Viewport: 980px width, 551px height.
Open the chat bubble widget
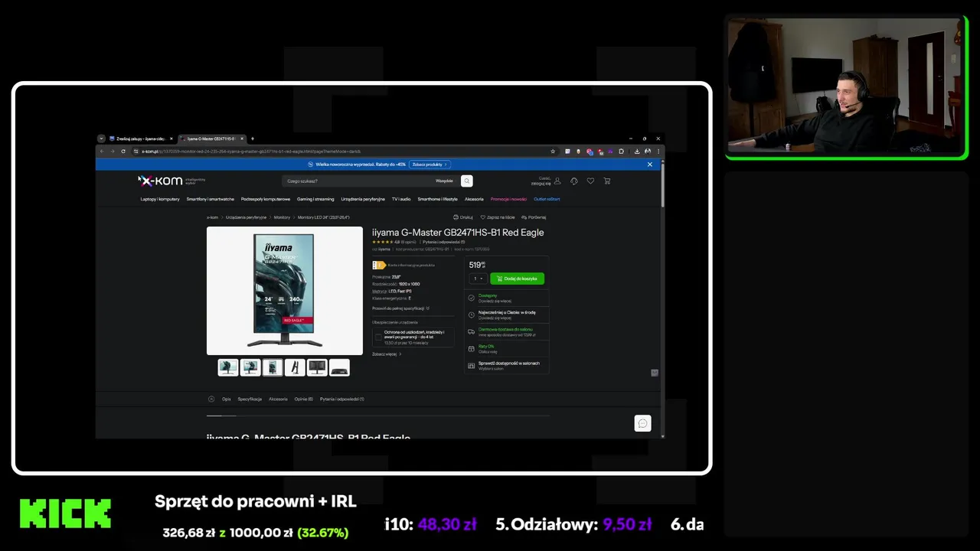[642, 423]
